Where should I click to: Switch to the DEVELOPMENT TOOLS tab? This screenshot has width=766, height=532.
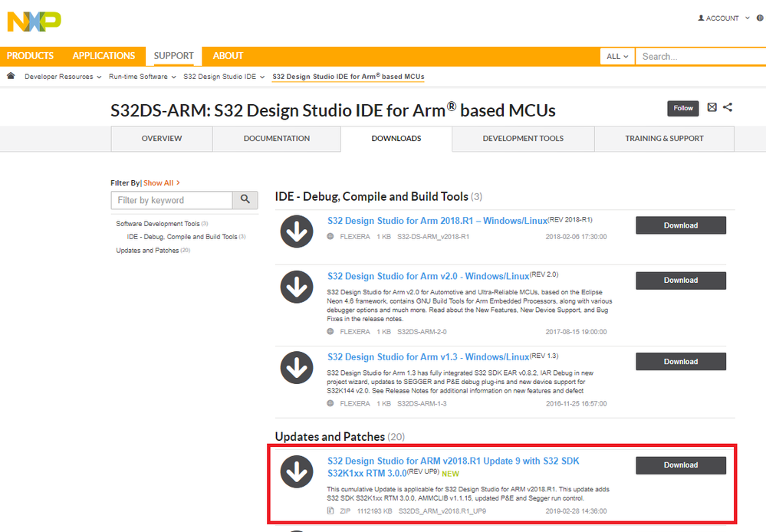523,139
